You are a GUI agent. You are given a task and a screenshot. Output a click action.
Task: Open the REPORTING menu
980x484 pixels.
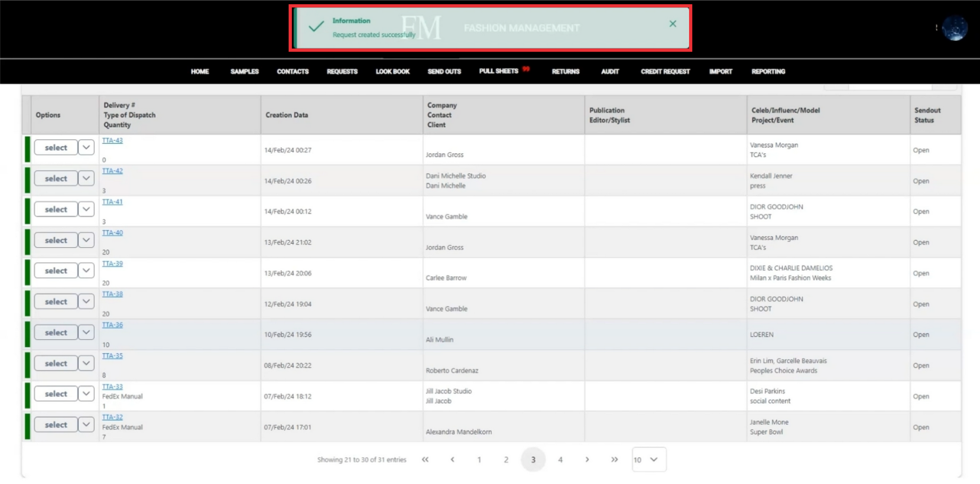point(768,71)
